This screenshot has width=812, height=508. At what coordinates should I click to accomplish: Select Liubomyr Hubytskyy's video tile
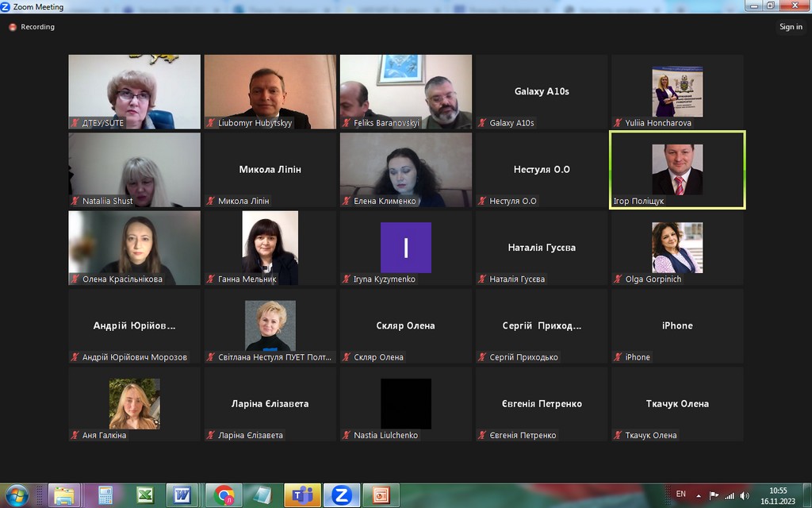pos(270,91)
